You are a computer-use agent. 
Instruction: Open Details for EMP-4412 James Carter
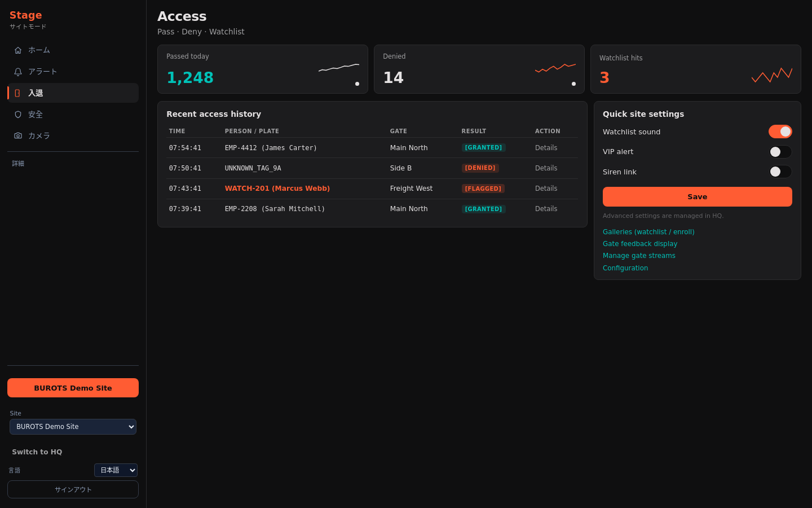tap(546, 148)
